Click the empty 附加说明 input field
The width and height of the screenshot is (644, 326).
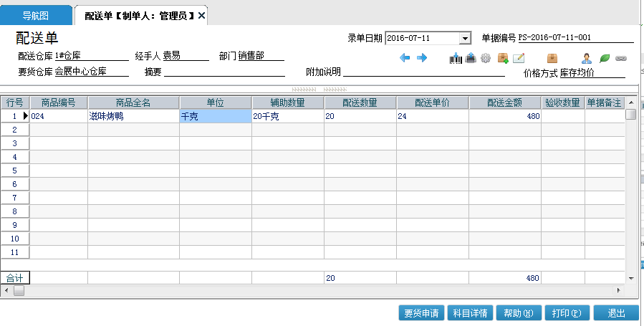tap(424, 72)
